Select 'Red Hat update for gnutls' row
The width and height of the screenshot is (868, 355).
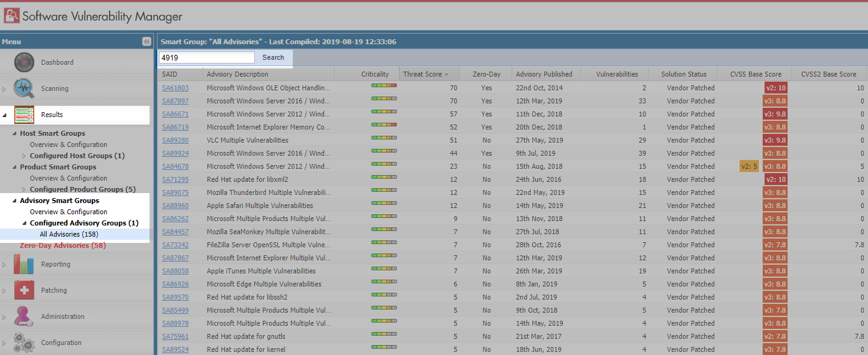pyautogui.click(x=511, y=336)
